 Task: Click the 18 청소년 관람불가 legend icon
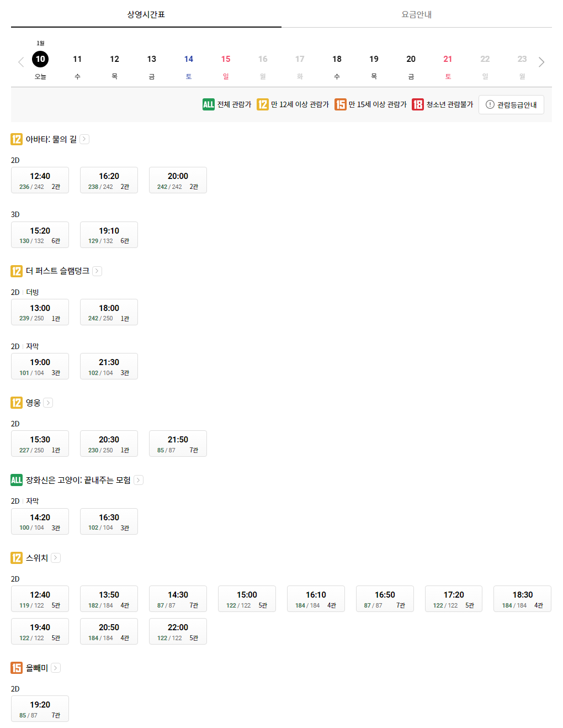(418, 104)
